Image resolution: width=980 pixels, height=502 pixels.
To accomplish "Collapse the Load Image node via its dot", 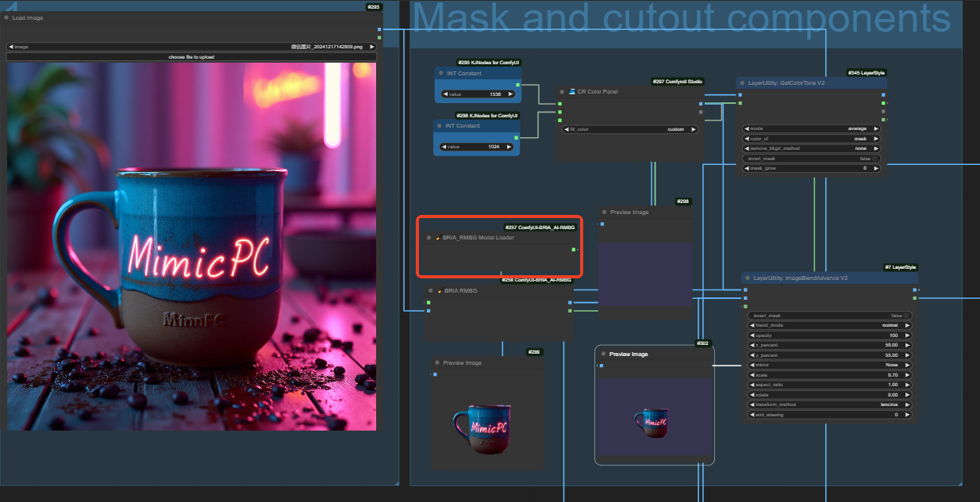I will point(6,17).
